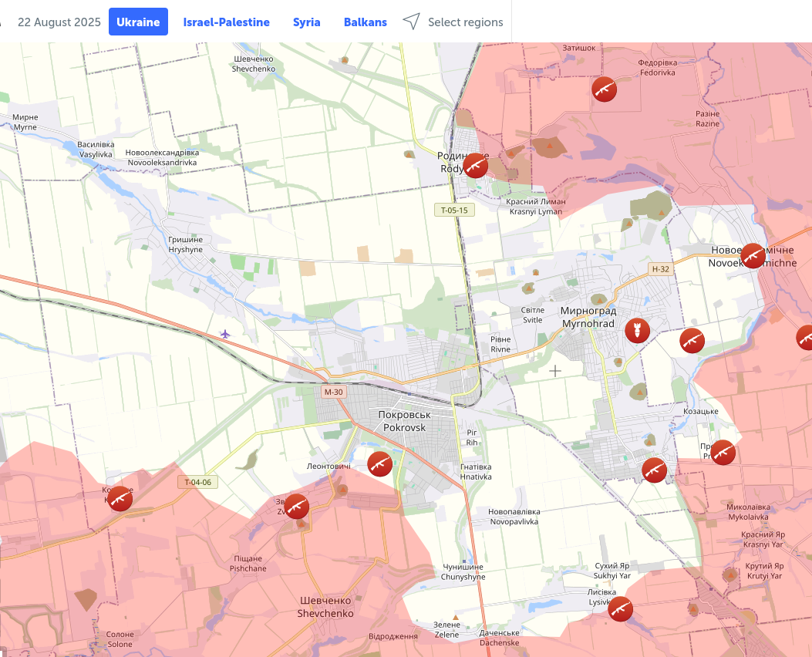The width and height of the screenshot is (812, 657).
Task: Click the Sukhyi Yar label
Action: pos(612,571)
